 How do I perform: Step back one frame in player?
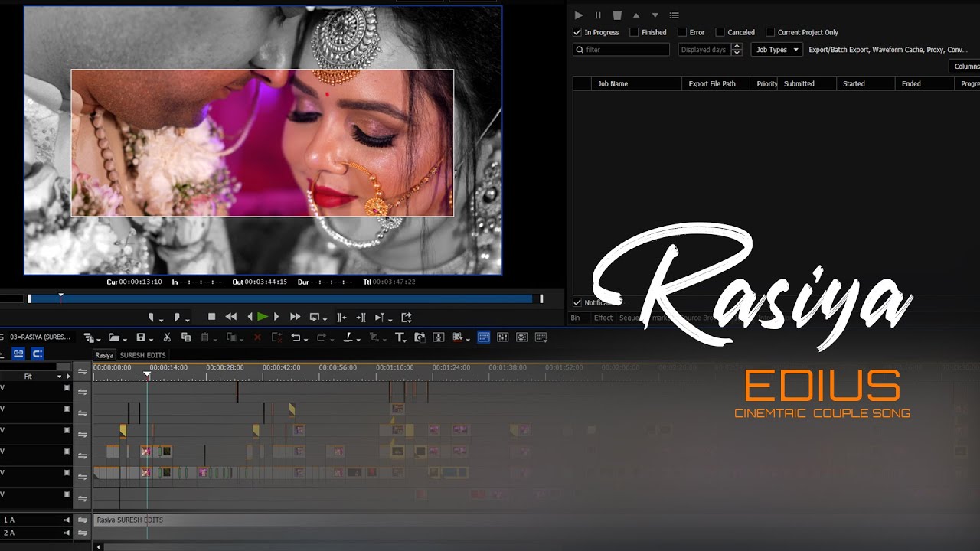click(250, 317)
